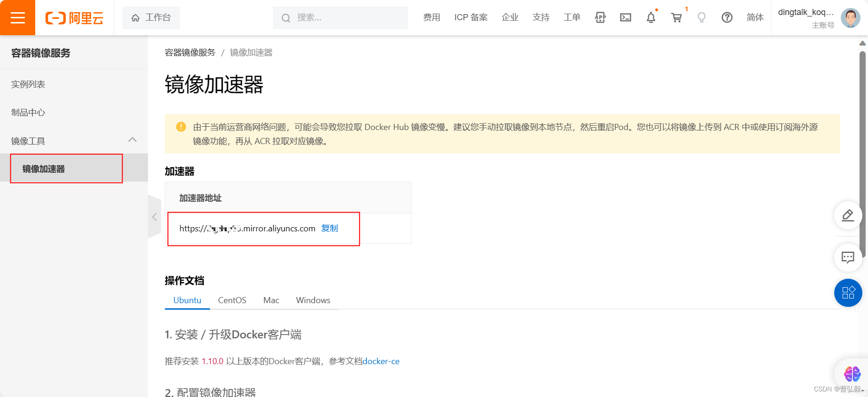
Task: Click the warning exclamation icon
Action: coord(181,127)
